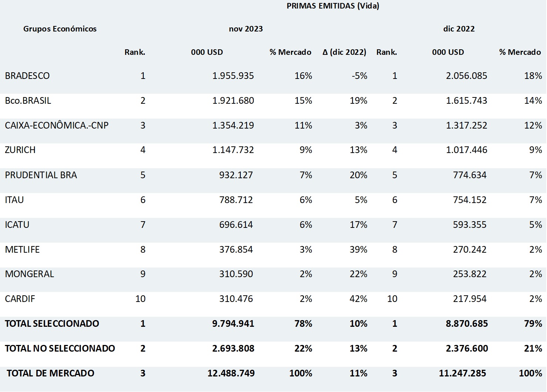547x392 pixels.
Task: Select the BRADESCO row name
Action: coord(27,76)
